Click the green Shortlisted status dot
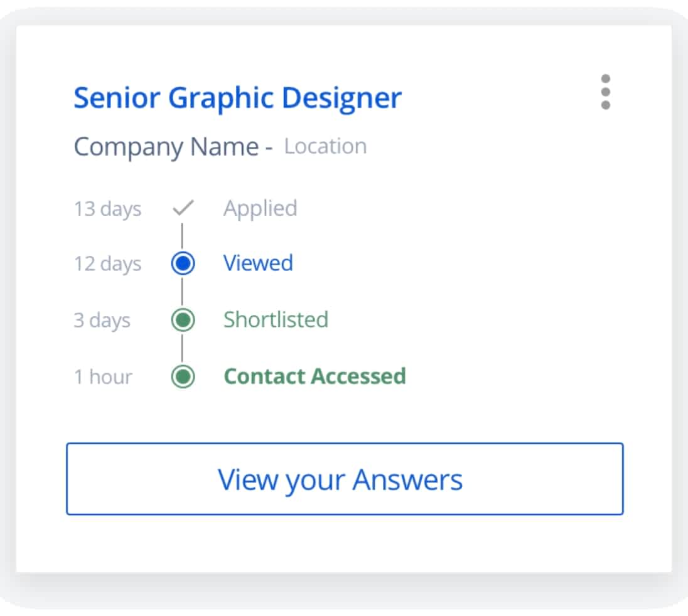The width and height of the screenshot is (688, 616). click(x=183, y=320)
